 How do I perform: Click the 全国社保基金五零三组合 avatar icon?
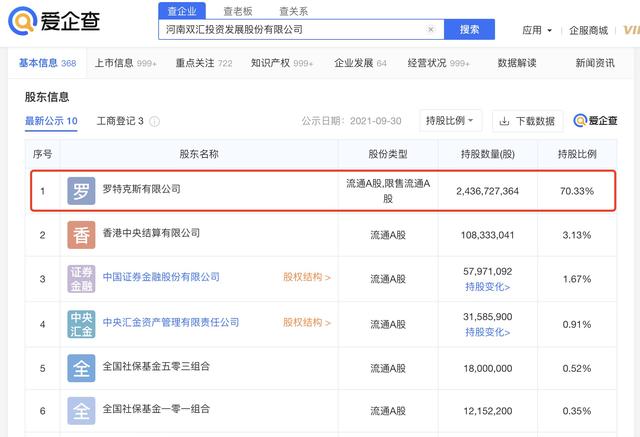point(81,368)
